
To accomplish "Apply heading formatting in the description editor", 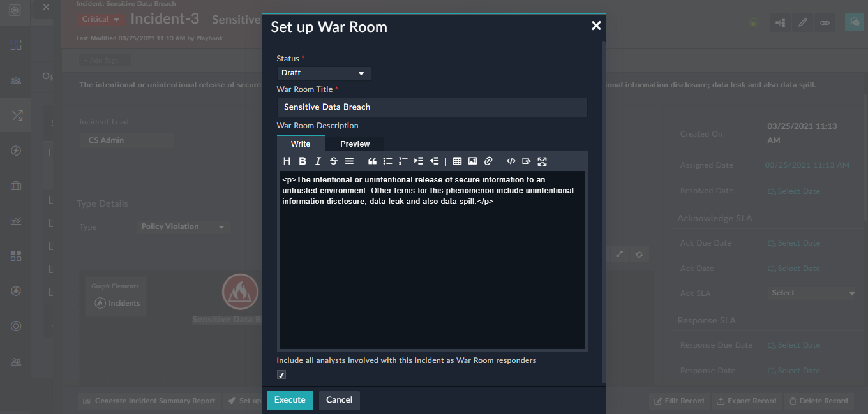I will point(287,161).
